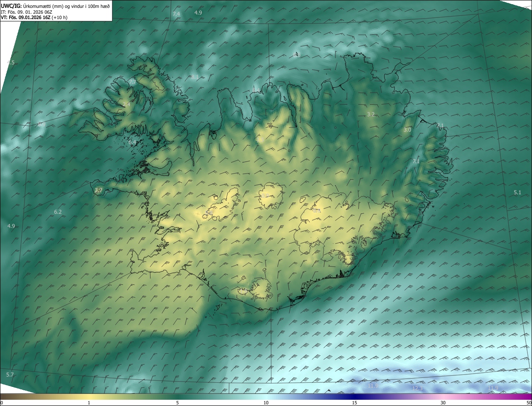This screenshot has width=532, height=406.
Task: Click the '4.5' value on the map
Action: click(11, 62)
